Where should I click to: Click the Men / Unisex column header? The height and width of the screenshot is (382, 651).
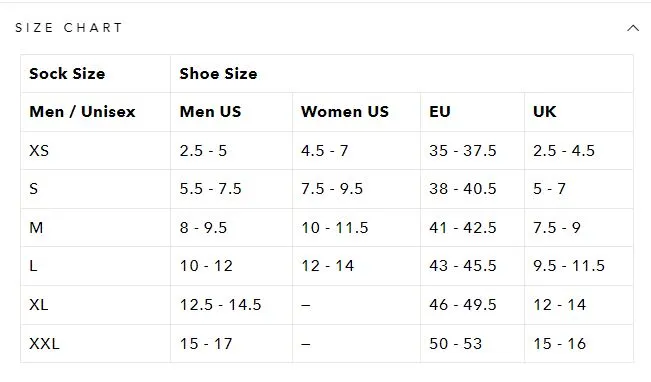pos(95,112)
